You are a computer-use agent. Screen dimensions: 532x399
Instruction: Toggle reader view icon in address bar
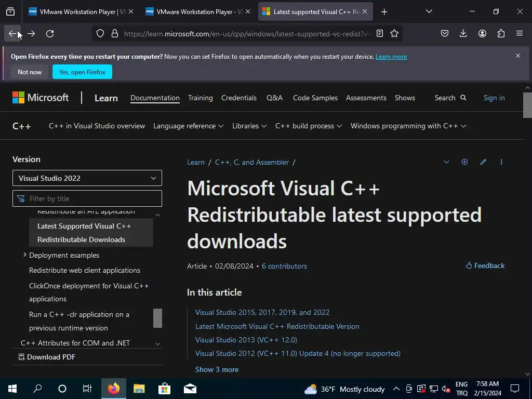[x=380, y=34]
